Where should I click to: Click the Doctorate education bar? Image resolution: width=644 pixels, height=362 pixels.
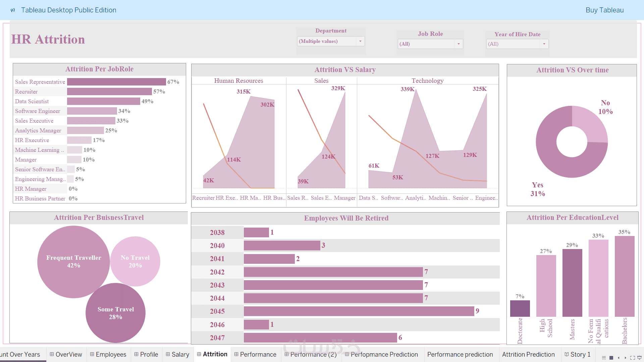pyautogui.click(x=520, y=308)
